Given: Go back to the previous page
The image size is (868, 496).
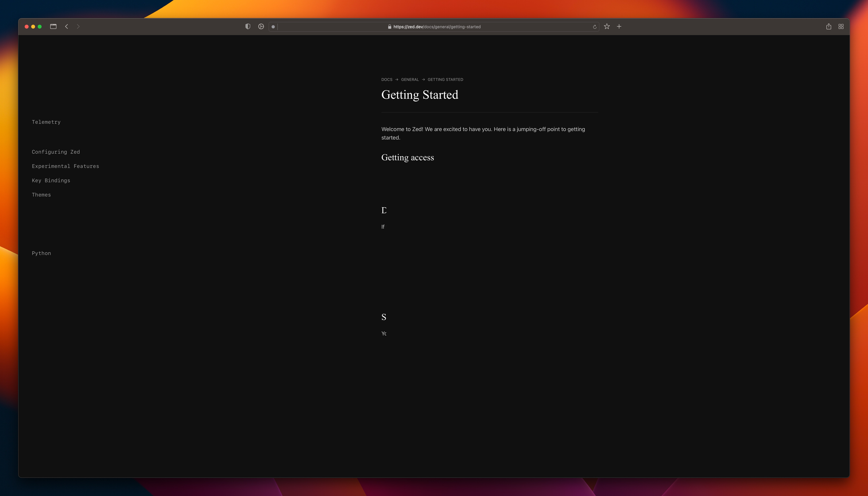Looking at the screenshot, I should click(66, 27).
